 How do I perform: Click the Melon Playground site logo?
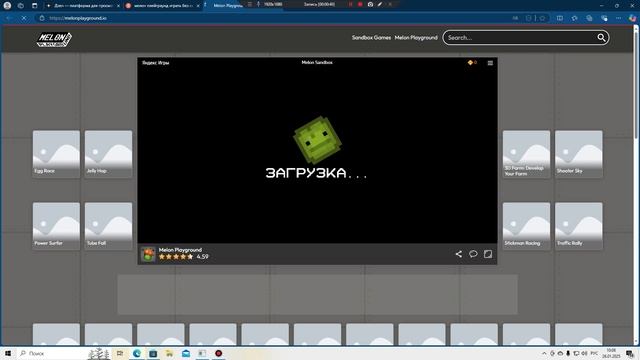point(54,39)
